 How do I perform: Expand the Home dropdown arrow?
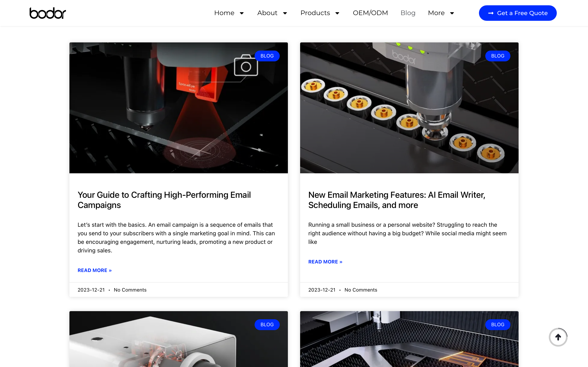coord(242,13)
